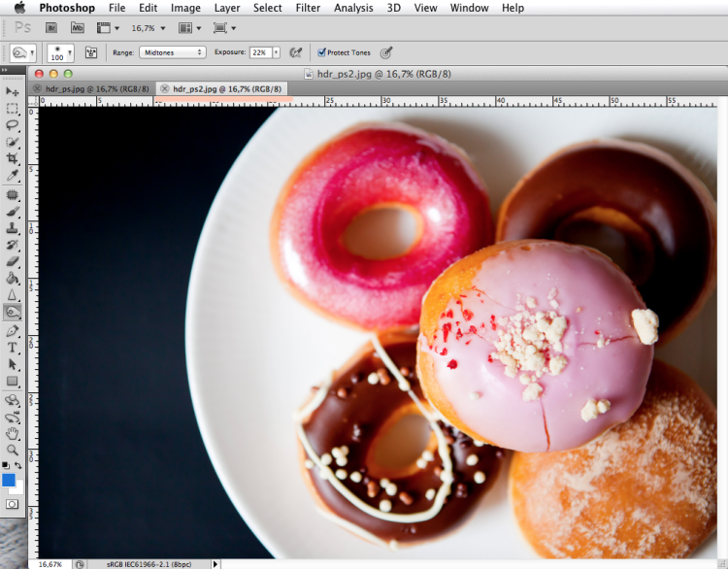
Task: Select the Zoom magnifier tool
Action: pyautogui.click(x=12, y=450)
